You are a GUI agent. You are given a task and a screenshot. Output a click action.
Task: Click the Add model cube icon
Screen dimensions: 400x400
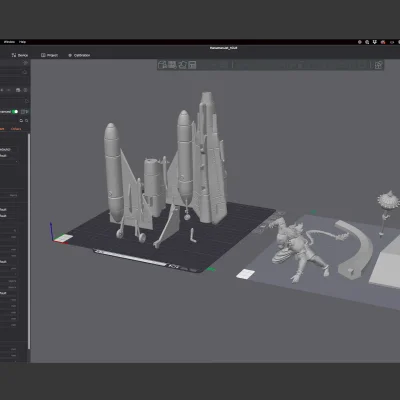(x=162, y=65)
